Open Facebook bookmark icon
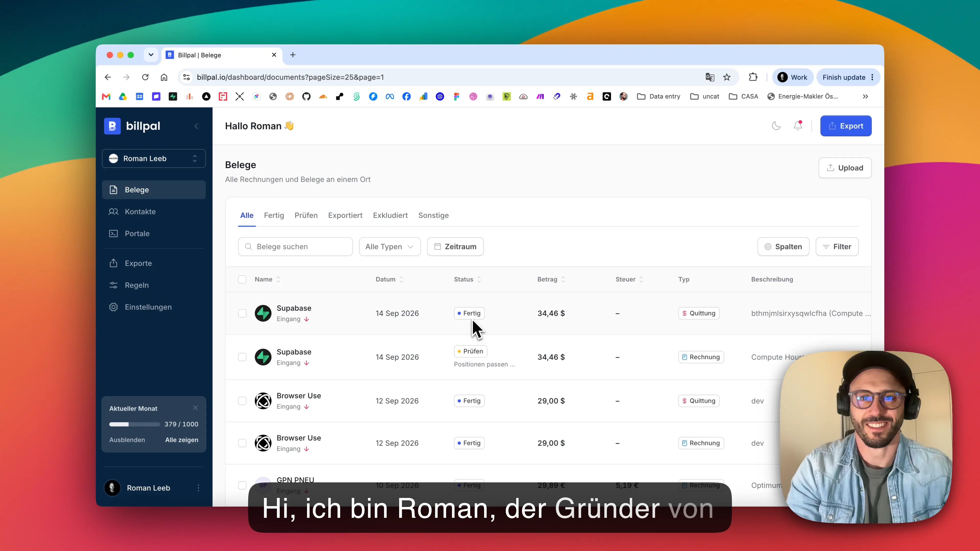This screenshot has height=551, width=980. [406, 97]
